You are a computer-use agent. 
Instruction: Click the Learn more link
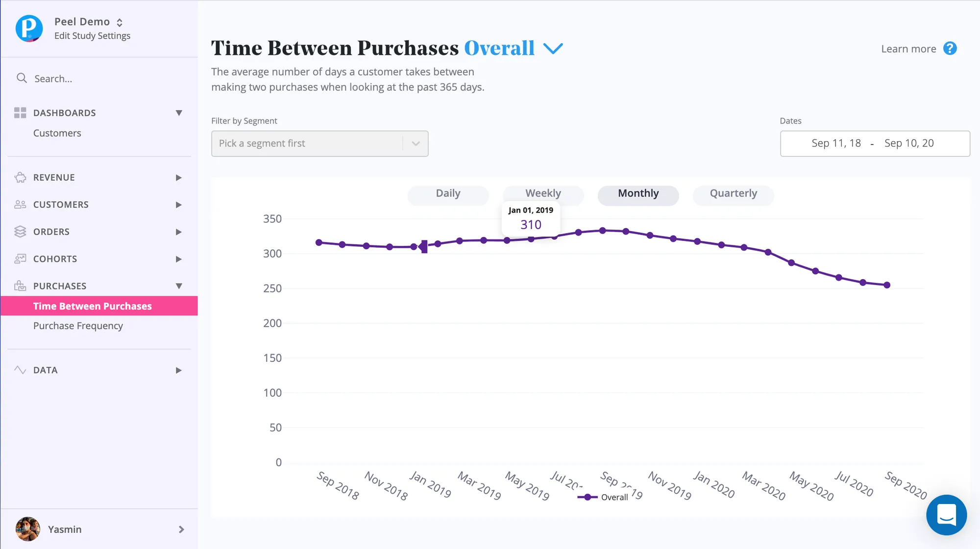pos(908,49)
